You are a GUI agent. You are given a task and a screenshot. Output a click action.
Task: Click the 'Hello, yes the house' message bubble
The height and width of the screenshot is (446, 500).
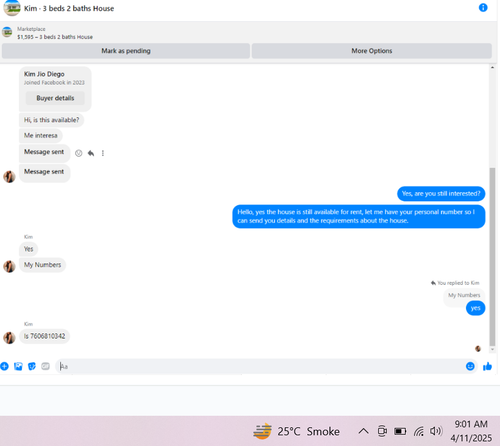[359, 216]
